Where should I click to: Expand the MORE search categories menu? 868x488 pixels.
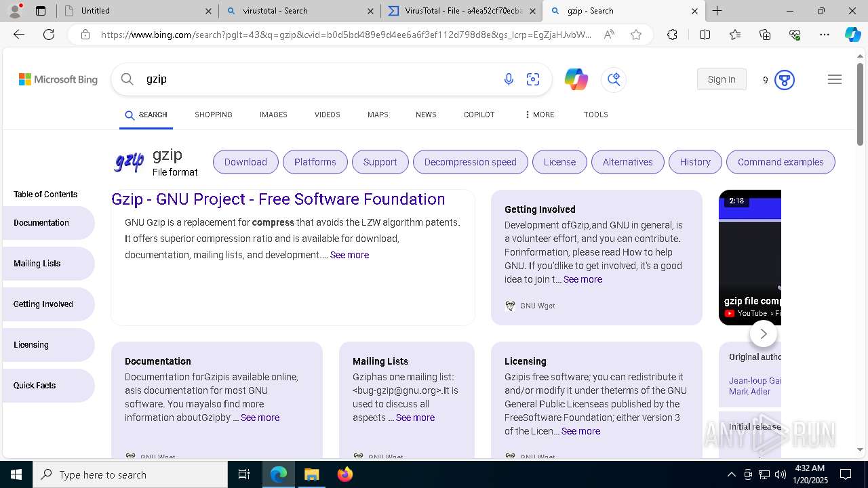539,115
